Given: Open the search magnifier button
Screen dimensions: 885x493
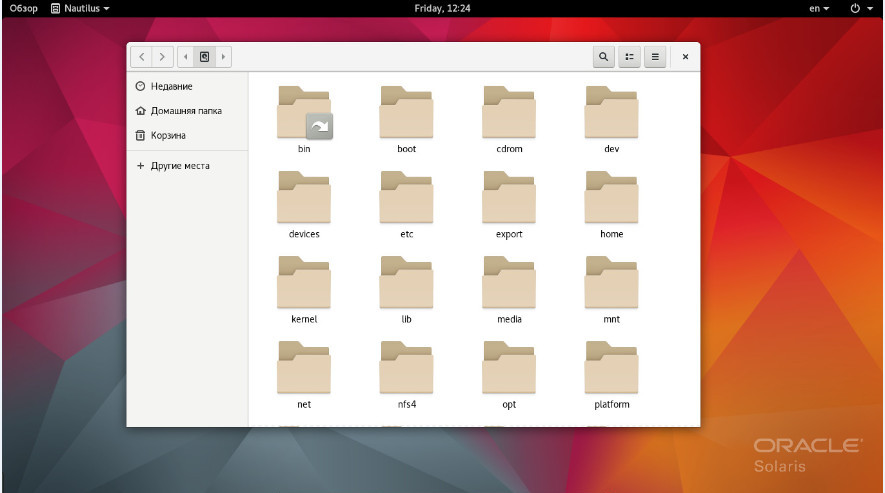Looking at the screenshot, I should coord(603,56).
